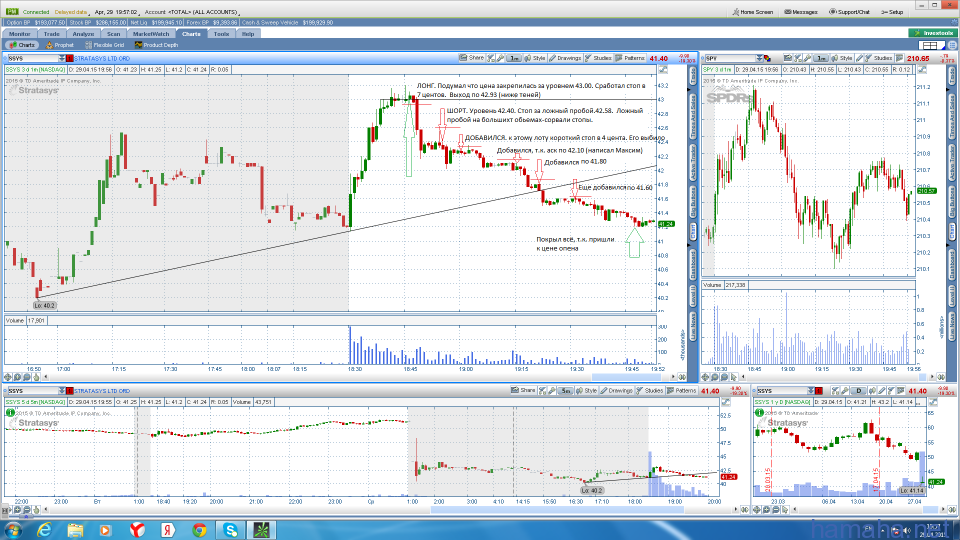Click the round list icon beside grid selector

coord(952,45)
